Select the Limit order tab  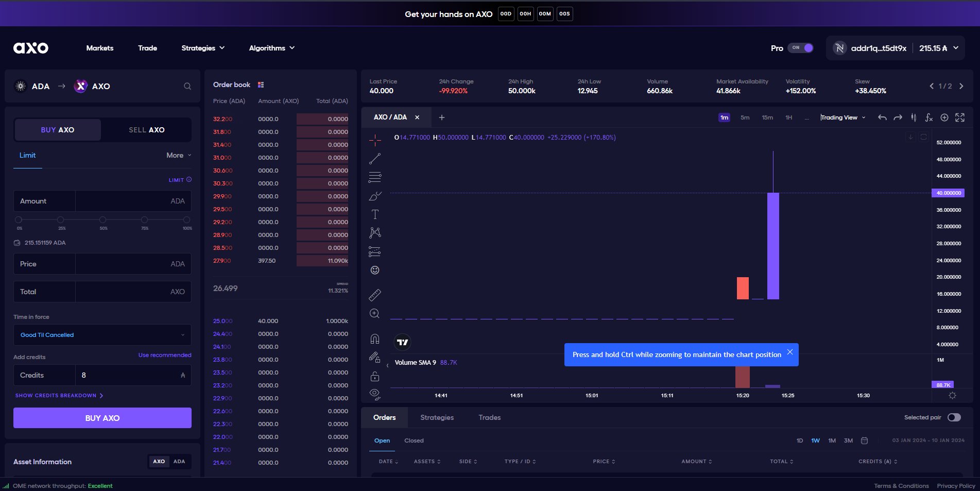click(x=27, y=155)
